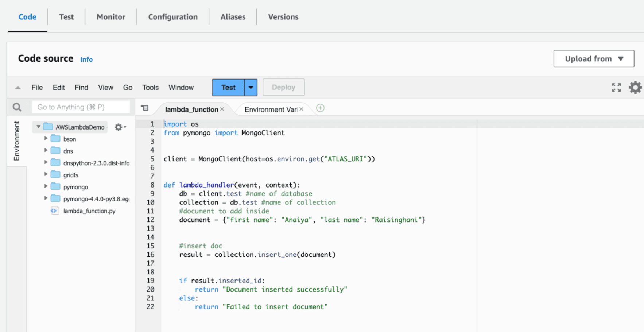644x332 pixels.
Task: Close the Environment Variables tab
Action: pyautogui.click(x=302, y=109)
